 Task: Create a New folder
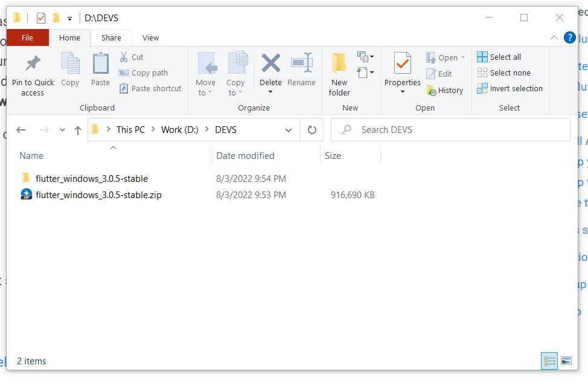(x=339, y=74)
